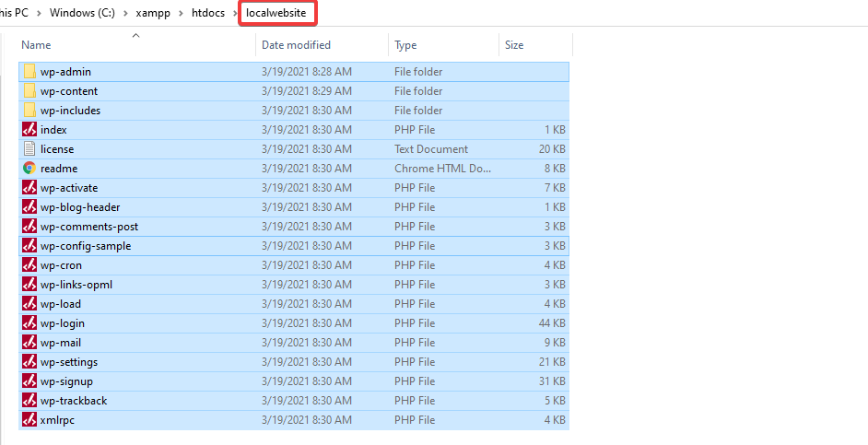The image size is (868, 445).
Task: Select the wp-mail file name
Action: pos(61,343)
